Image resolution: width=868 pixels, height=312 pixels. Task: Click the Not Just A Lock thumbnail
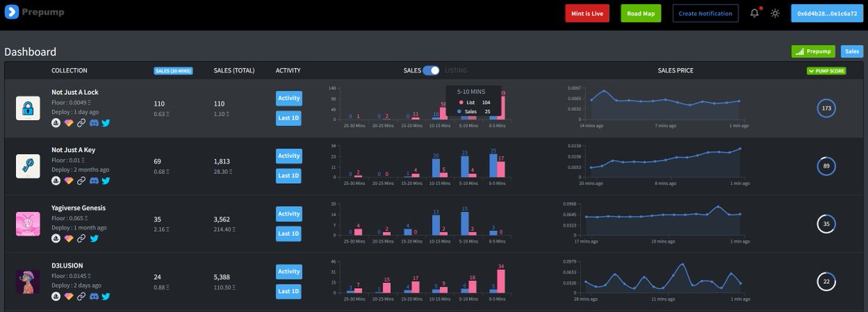(28, 109)
